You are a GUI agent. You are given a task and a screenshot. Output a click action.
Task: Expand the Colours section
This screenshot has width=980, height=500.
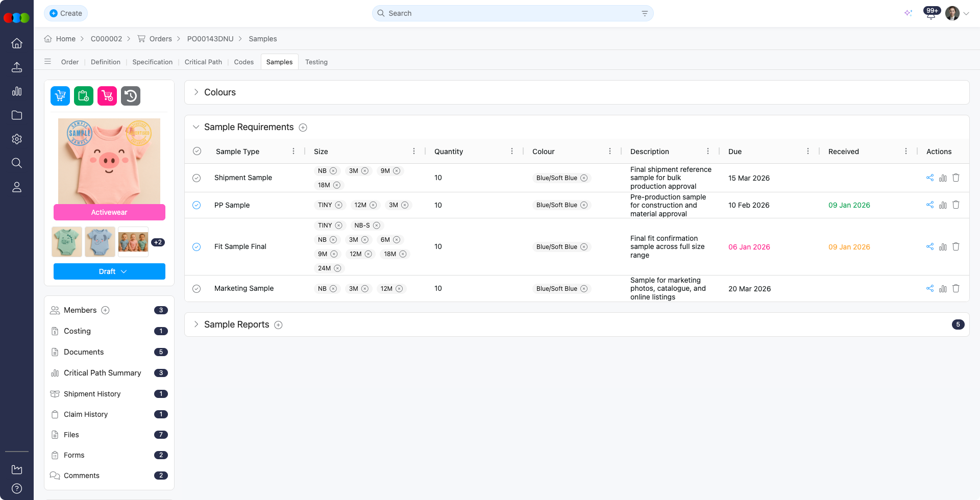(x=196, y=92)
